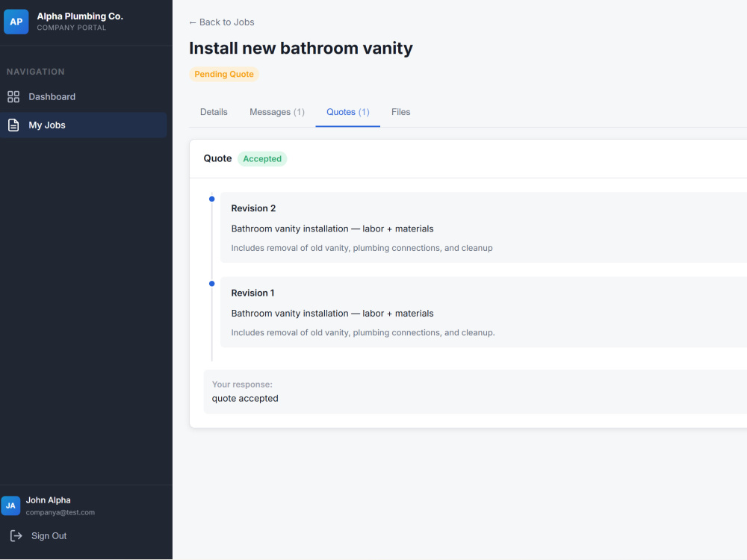Switch to the Details tab

point(214,112)
